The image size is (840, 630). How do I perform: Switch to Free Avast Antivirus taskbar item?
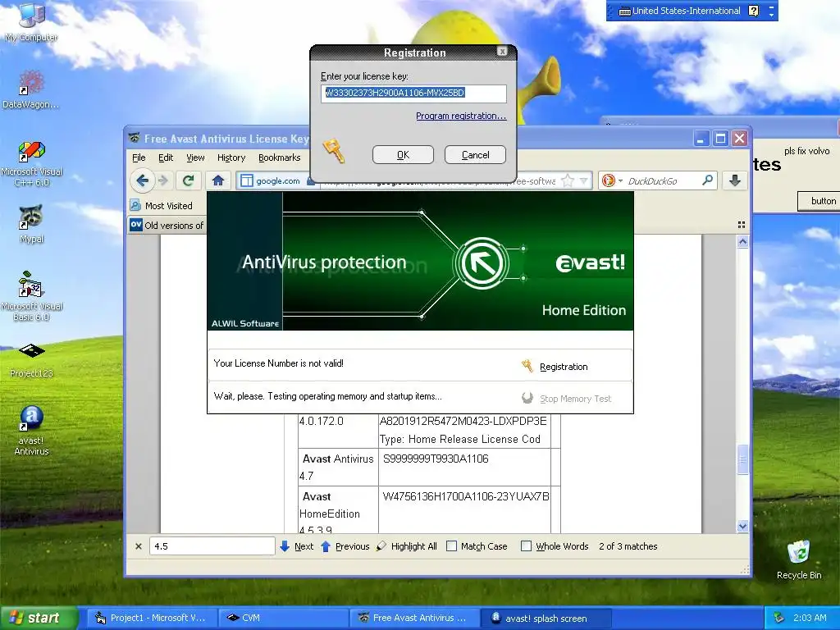414,618
